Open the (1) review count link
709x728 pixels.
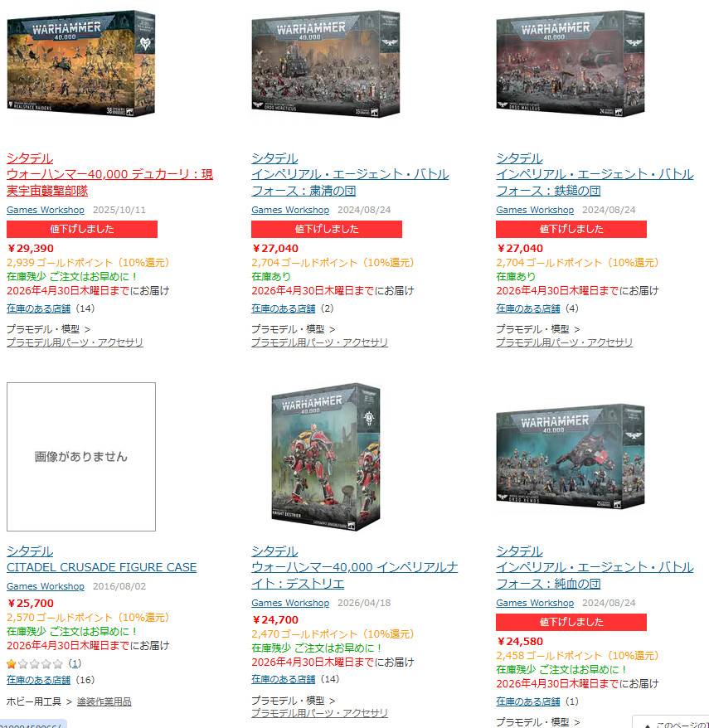point(75,663)
